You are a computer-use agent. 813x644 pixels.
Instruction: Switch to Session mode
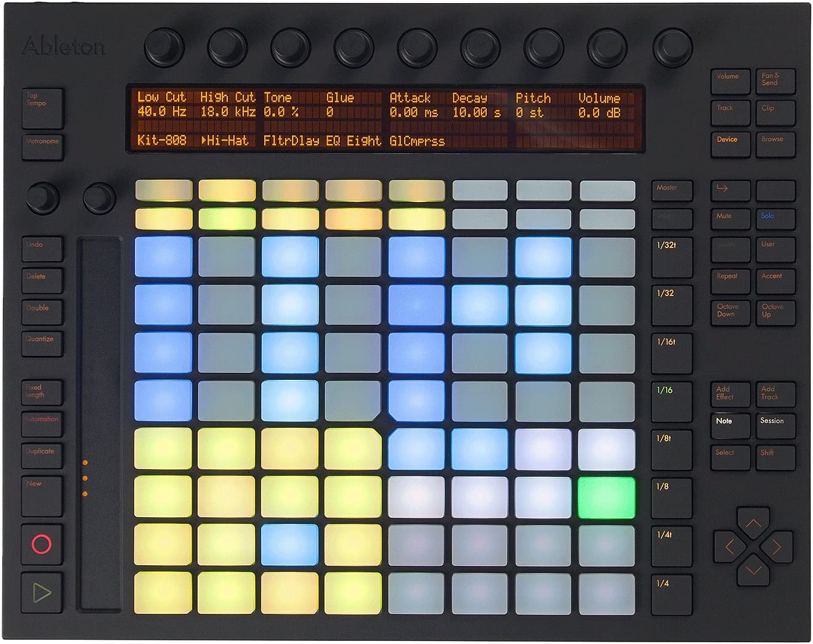click(x=775, y=425)
